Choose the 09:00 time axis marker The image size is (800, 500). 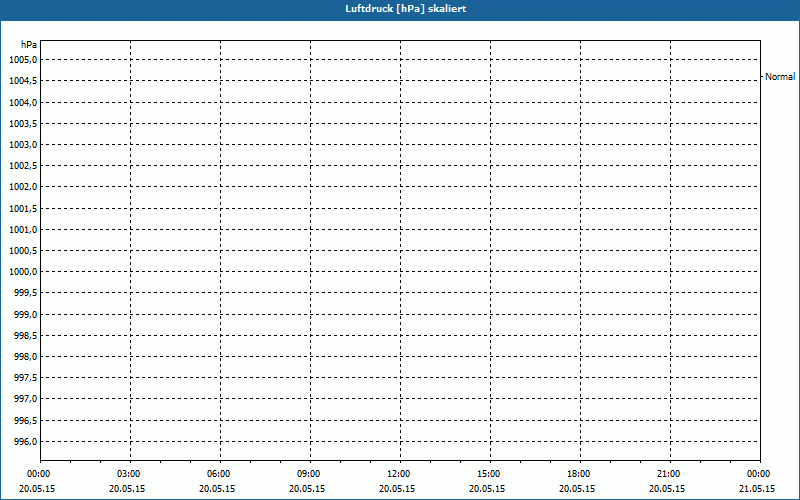coord(308,474)
